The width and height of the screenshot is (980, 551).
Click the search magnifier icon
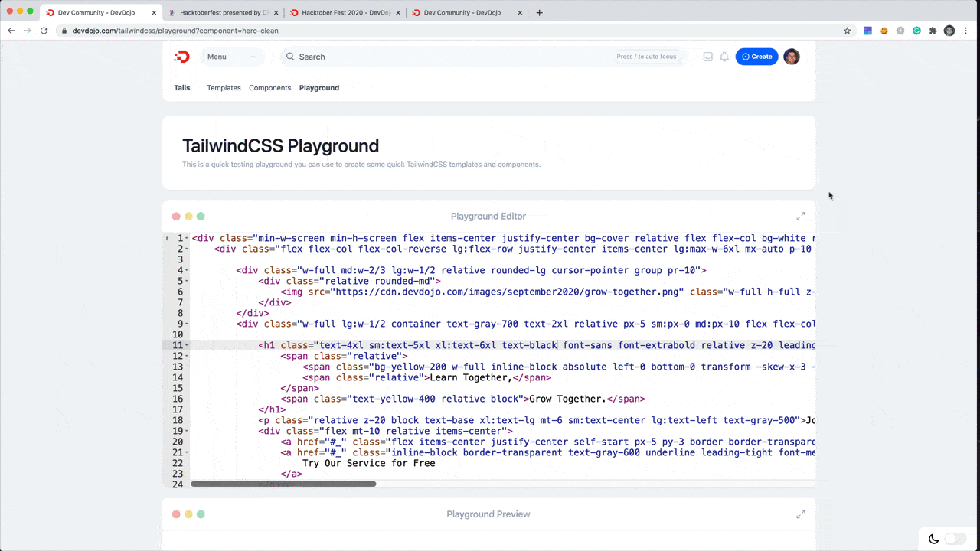[290, 57]
